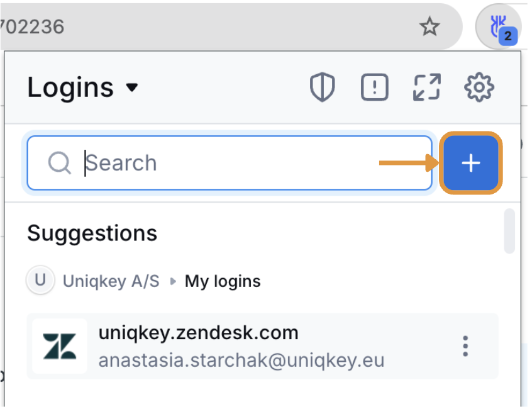Click the Logins heading
The height and width of the screenshot is (409, 532).
[x=70, y=87]
